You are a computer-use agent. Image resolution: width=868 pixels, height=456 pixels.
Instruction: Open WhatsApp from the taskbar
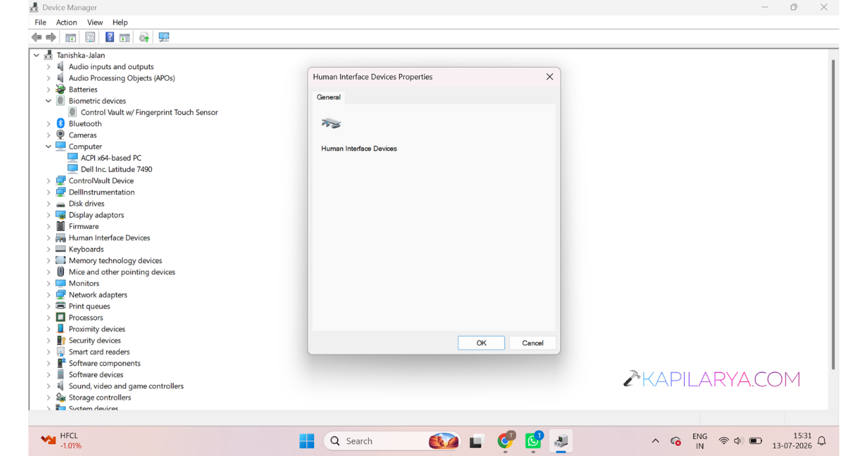pyautogui.click(x=534, y=441)
